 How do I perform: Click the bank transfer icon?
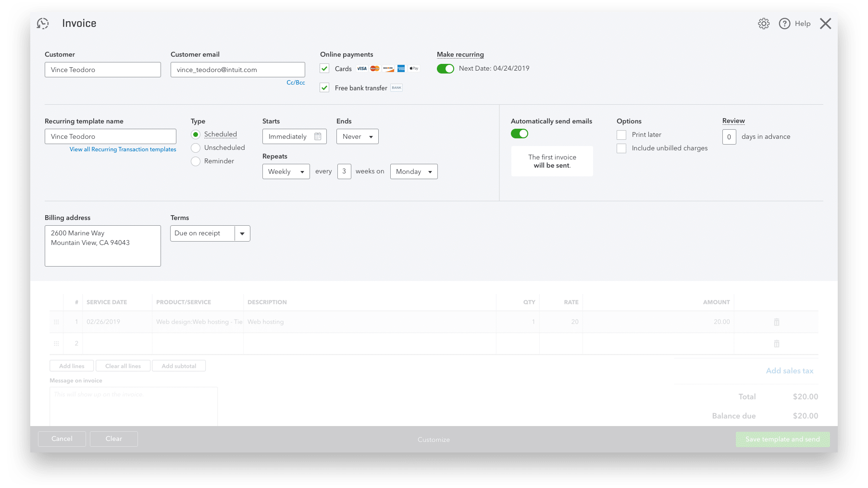coord(397,87)
